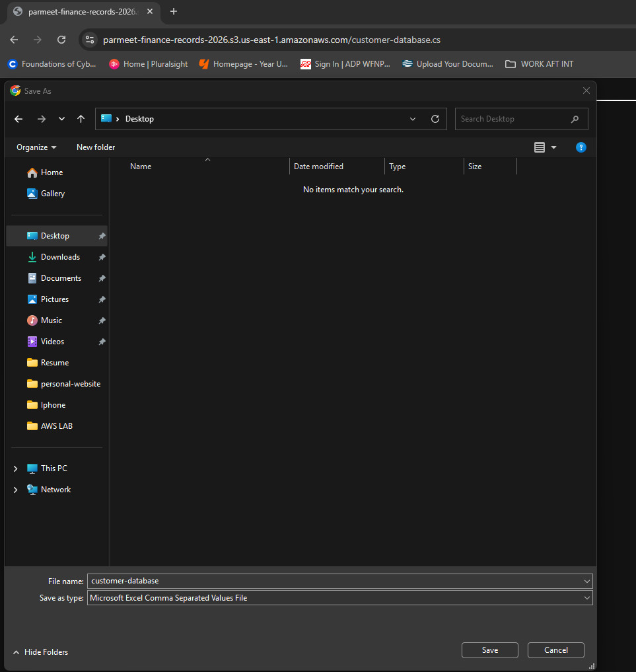Open the Save as type dropdown
The height and width of the screenshot is (672, 636).
[586, 597]
